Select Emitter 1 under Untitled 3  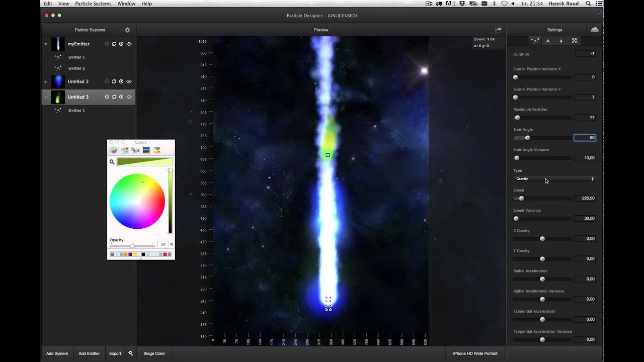click(x=76, y=111)
